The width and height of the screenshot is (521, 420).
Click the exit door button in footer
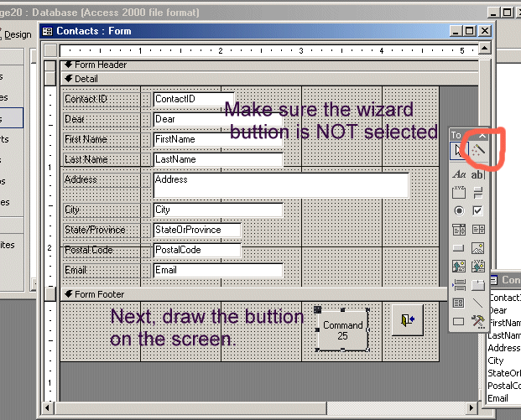(407, 320)
